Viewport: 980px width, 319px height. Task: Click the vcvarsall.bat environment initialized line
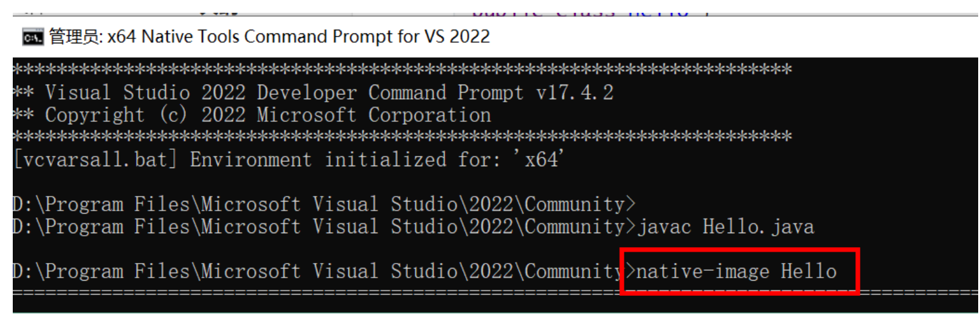(289, 159)
